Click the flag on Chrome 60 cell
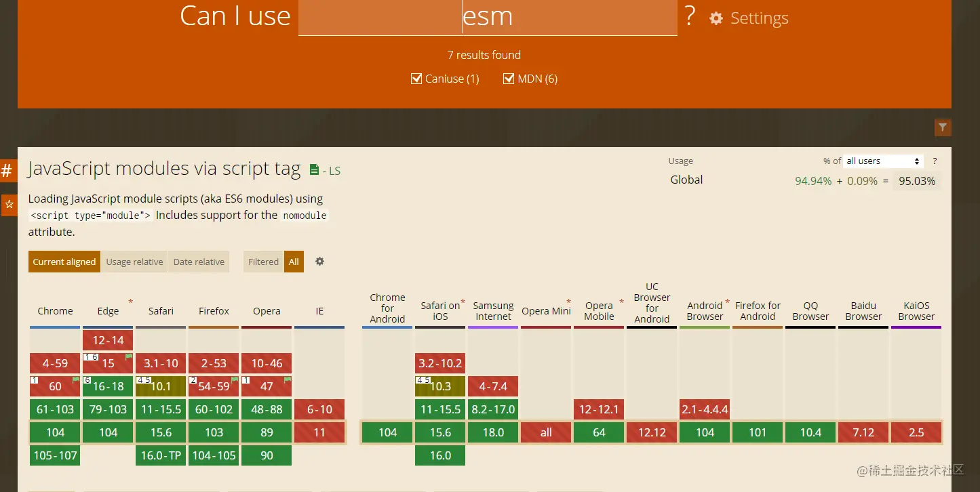This screenshot has height=492, width=980. tap(75, 380)
